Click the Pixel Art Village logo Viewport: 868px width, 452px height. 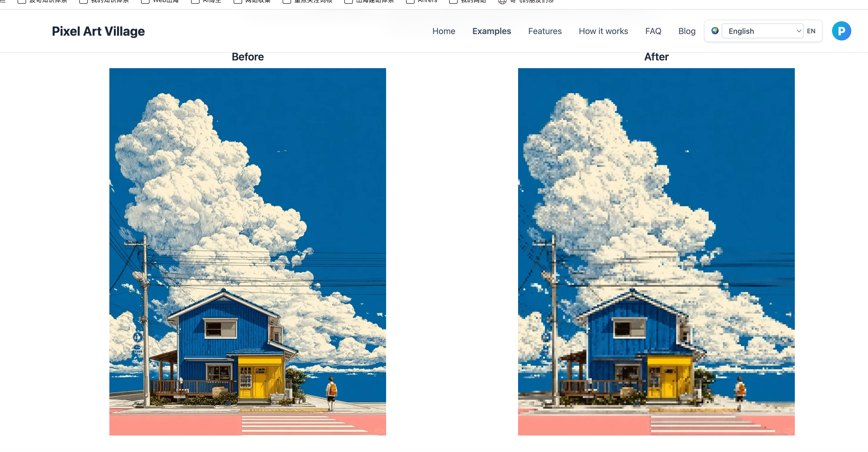click(98, 31)
